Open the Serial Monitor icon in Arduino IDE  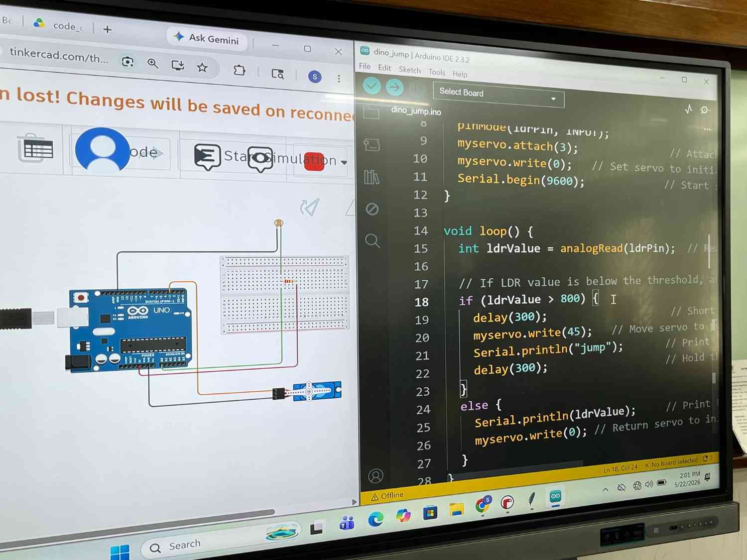[705, 110]
